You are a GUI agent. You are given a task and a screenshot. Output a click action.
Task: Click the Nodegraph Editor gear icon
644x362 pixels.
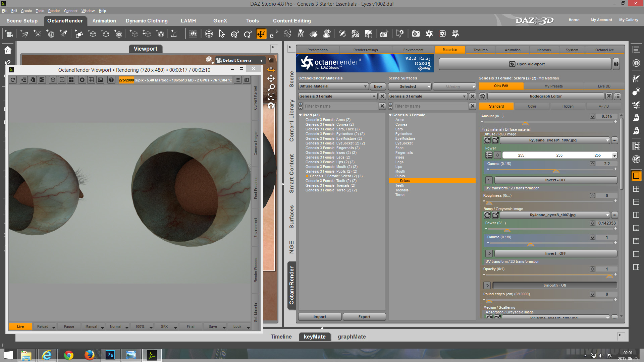pyautogui.click(x=482, y=96)
